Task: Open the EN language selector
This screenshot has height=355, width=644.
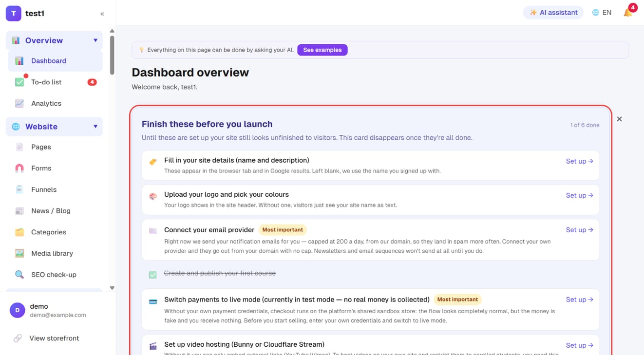Action: 602,13
